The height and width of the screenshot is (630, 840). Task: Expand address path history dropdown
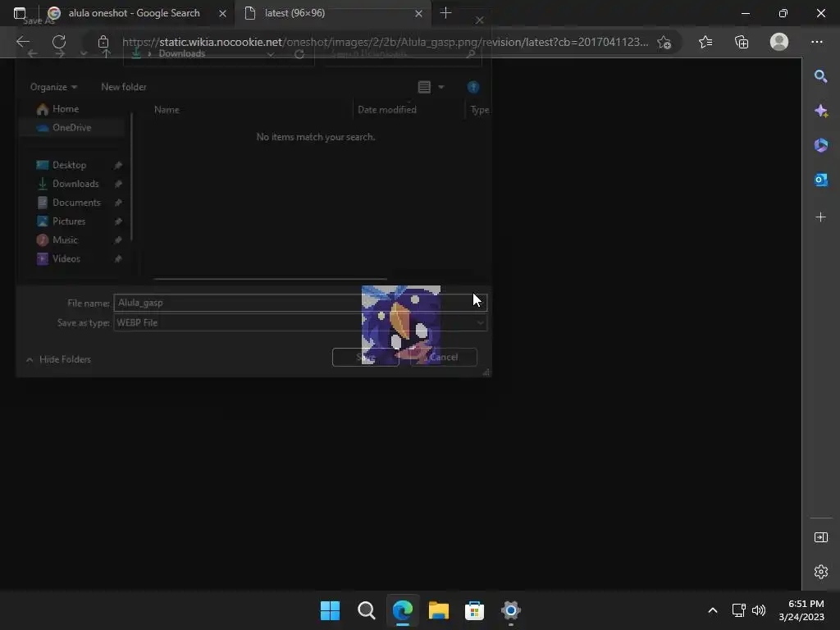271,53
